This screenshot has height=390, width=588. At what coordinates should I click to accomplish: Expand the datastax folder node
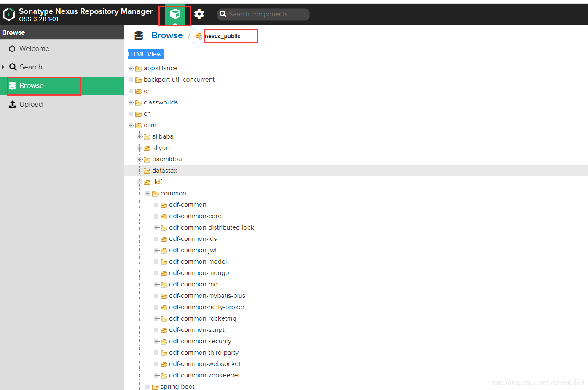[140, 171]
